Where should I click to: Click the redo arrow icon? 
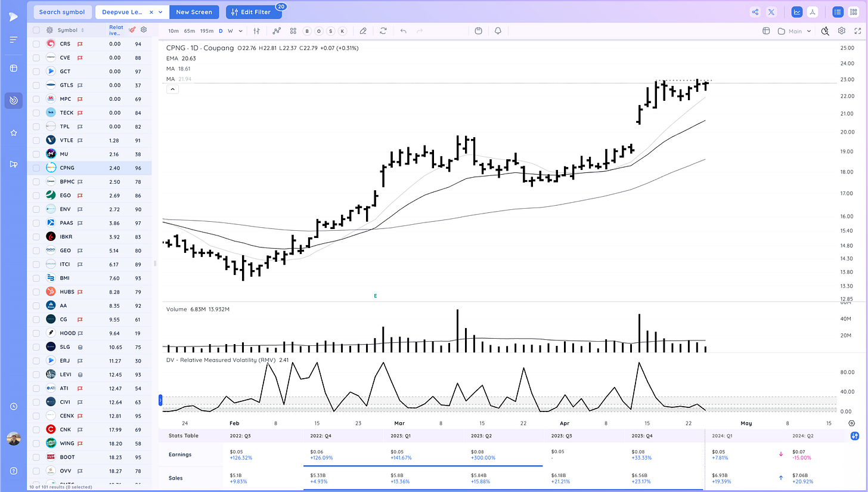420,31
